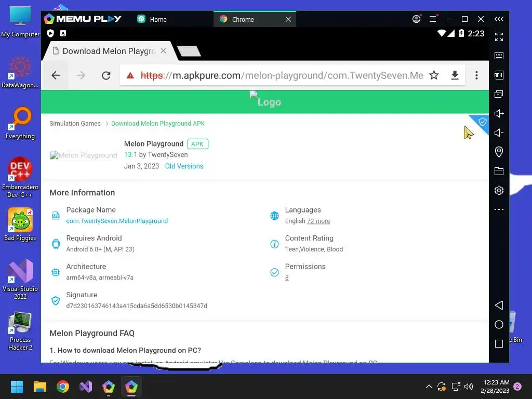Toggle MEmu fullscreen mode icon

tap(499, 37)
